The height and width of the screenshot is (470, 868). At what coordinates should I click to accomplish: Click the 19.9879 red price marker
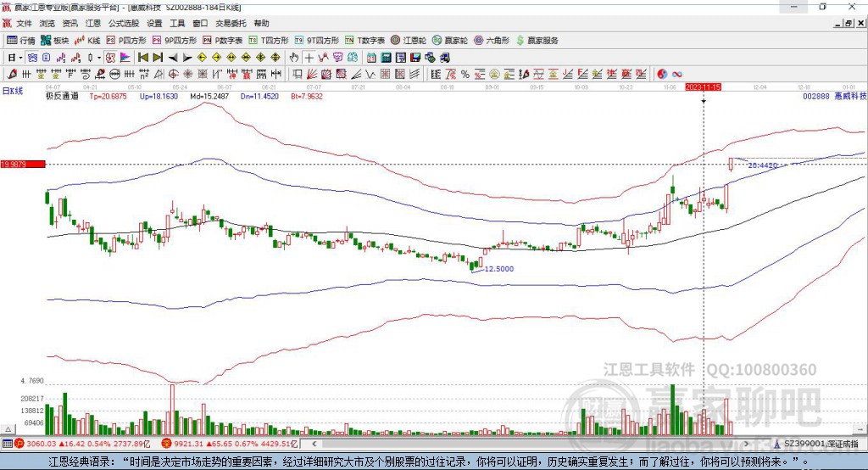(23, 164)
